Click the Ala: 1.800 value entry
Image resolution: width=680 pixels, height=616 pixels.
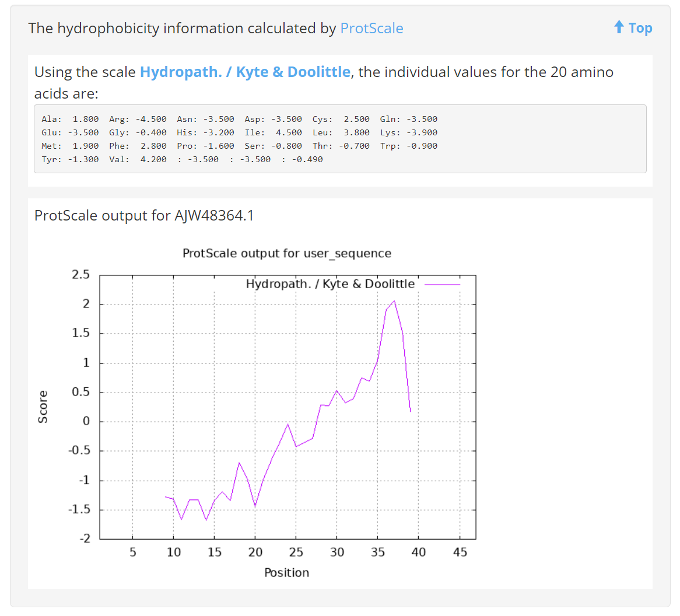pos(70,119)
